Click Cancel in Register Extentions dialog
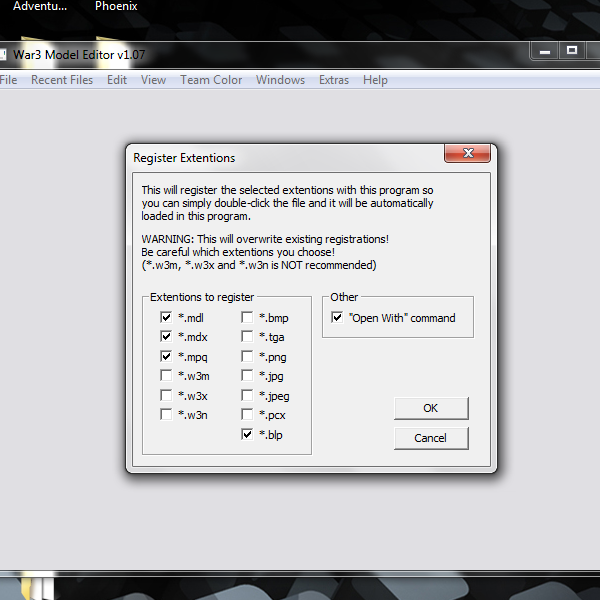The width and height of the screenshot is (600, 600). (x=431, y=438)
